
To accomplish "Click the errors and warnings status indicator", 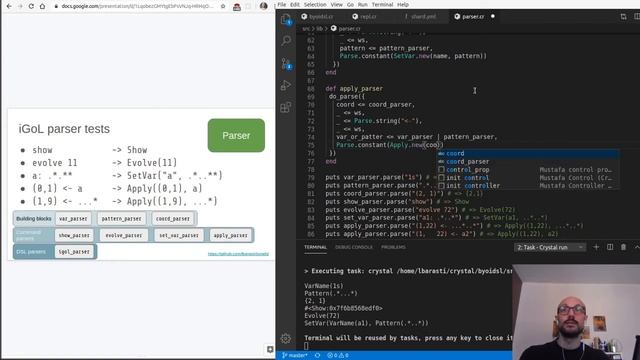I will [x=338, y=355].
